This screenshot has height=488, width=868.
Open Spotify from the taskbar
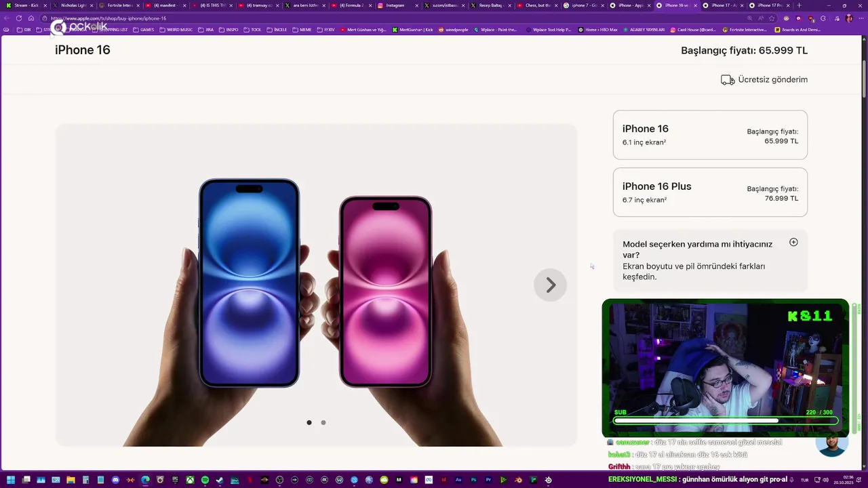pos(205,481)
